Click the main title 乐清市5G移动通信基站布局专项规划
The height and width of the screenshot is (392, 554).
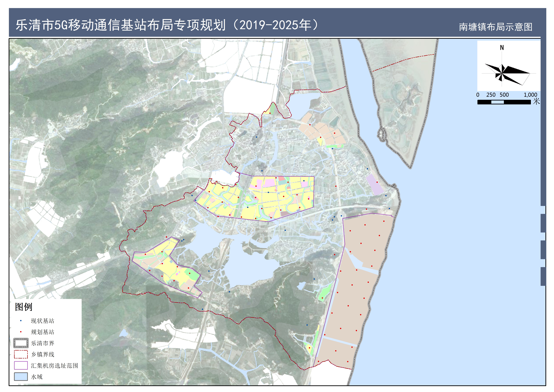121,25
